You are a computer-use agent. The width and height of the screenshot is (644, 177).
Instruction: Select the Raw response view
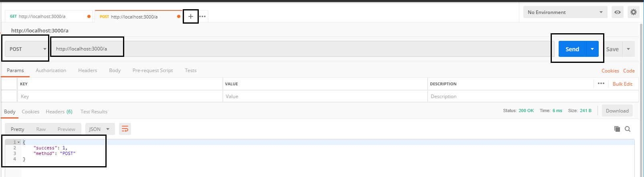[41, 129]
